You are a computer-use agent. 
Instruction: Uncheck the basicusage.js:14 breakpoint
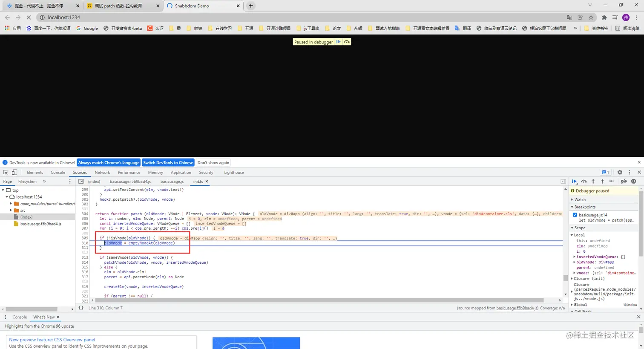point(575,215)
